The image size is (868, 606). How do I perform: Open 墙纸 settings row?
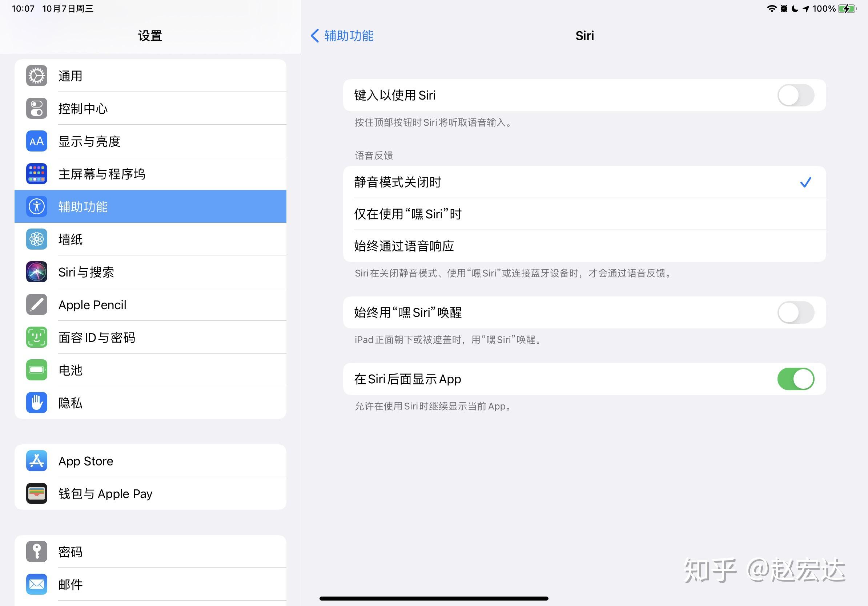(x=150, y=239)
